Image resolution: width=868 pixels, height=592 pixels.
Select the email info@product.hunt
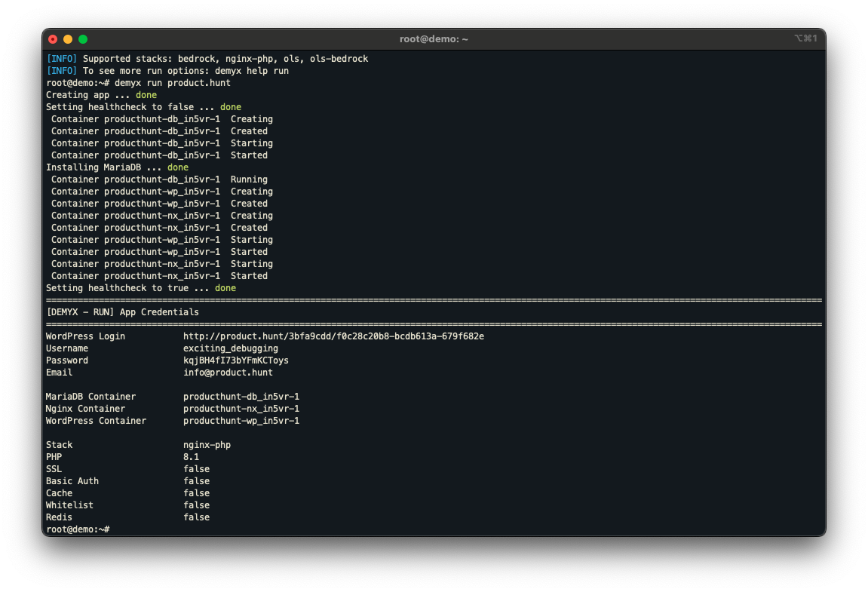click(228, 373)
